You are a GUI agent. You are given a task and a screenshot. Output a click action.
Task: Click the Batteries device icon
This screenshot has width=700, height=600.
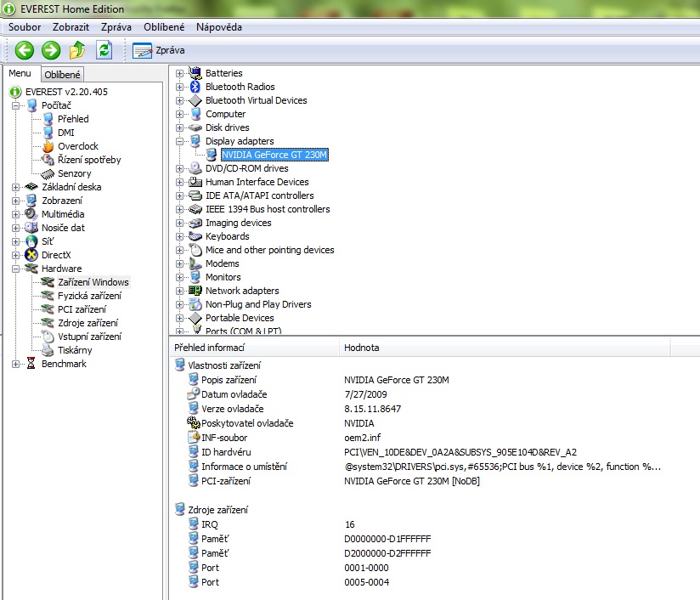[195, 73]
